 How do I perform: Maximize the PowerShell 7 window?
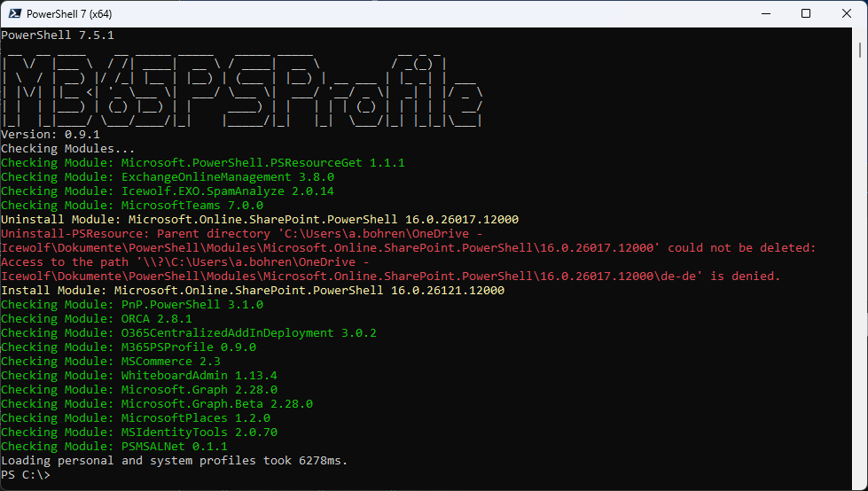(806, 14)
